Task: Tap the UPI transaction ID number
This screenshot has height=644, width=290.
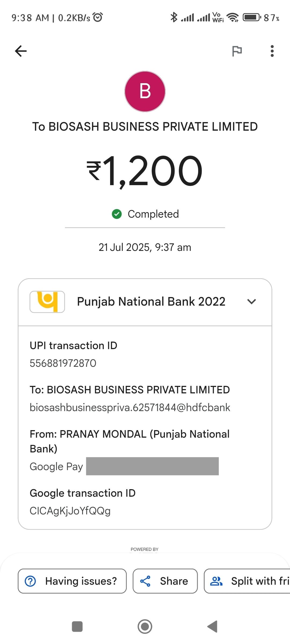Action: (63, 363)
